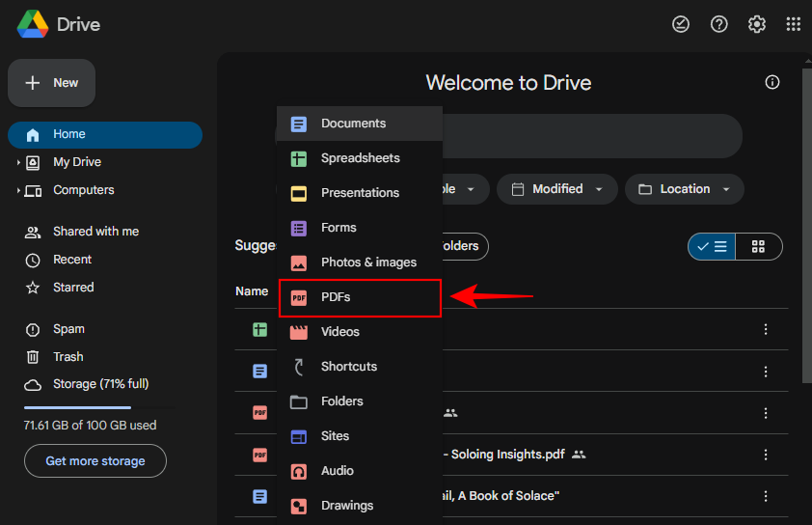
Task: Click the Name column header
Action: [252, 291]
